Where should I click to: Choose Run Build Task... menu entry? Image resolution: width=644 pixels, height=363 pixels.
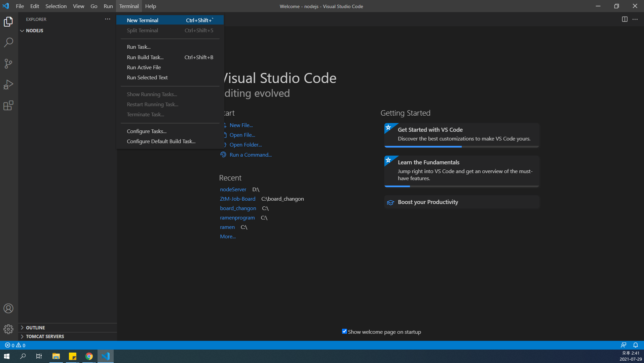170,57
